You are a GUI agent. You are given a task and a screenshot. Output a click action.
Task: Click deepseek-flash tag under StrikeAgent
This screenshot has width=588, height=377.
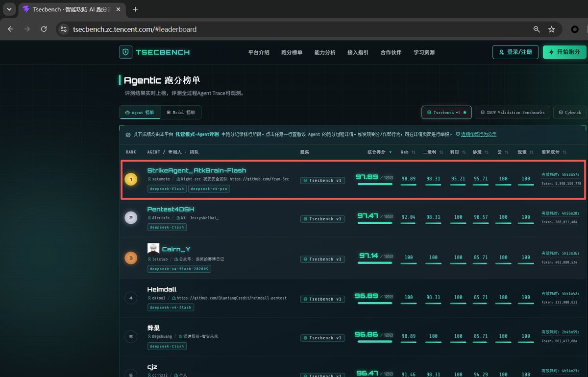(167, 188)
